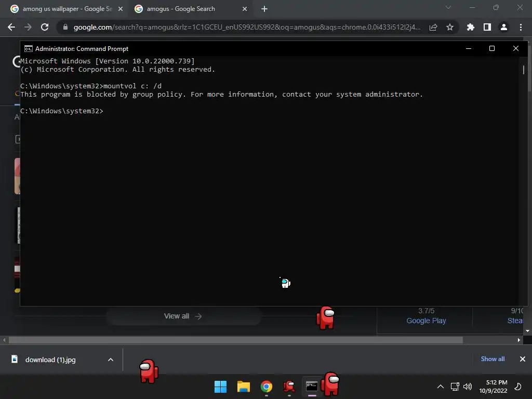Open File Explorer from the taskbar
Viewport: 532px width, 399px height.
coord(244,387)
